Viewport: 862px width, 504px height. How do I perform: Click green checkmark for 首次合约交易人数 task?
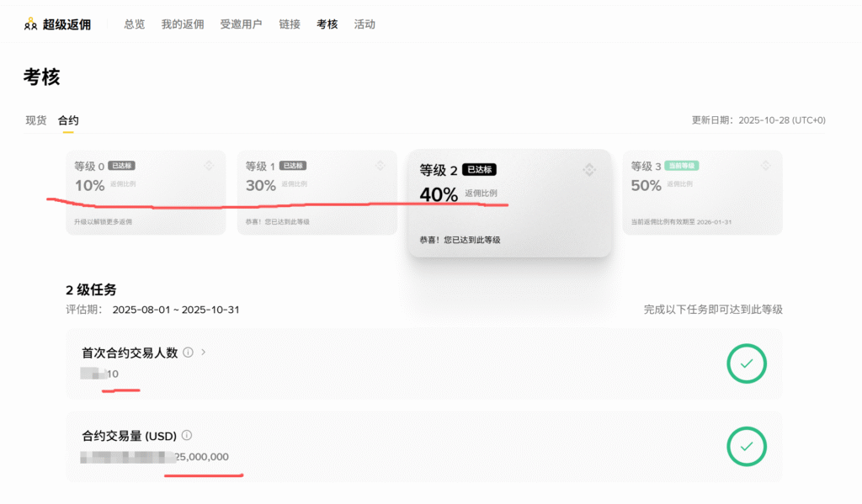click(746, 364)
